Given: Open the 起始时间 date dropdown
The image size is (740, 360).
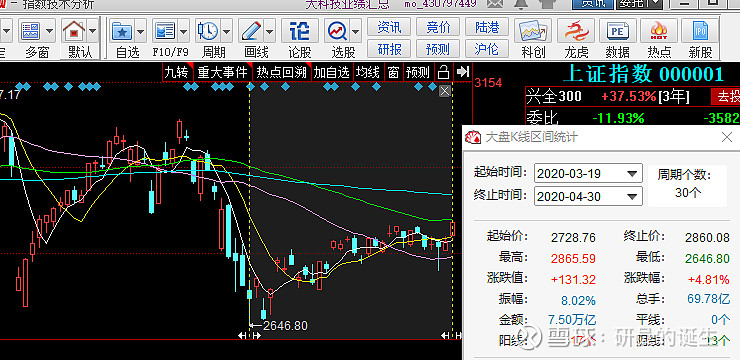Looking at the screenshot, I should [632, 174].
